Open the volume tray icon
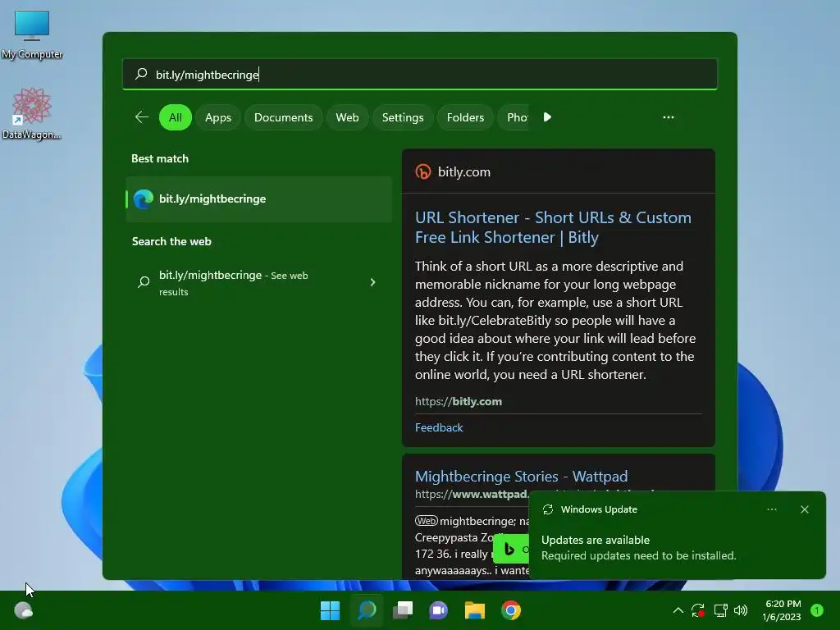Image resolution: width=840 pixels, height=630 pixels. tap(741, 610)
